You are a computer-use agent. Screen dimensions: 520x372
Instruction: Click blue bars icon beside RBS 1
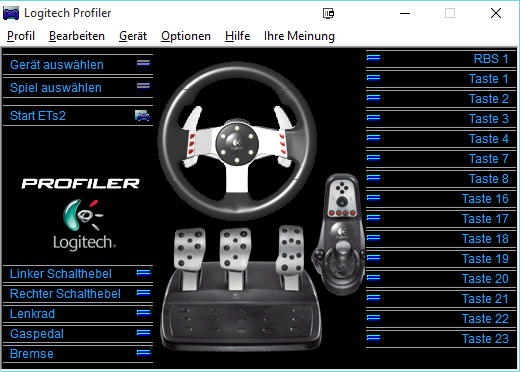373,58
